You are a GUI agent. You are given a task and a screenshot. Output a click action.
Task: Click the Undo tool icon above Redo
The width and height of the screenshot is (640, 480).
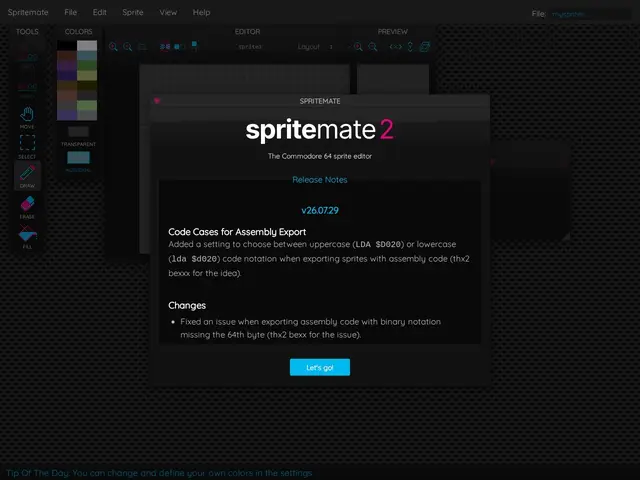pyautogui.click(x=27, y=58)
